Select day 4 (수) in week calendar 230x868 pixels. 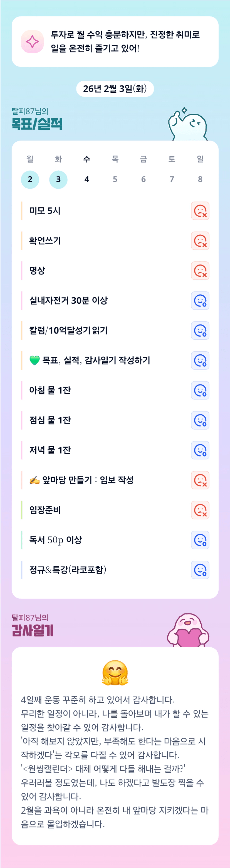[x=86, y=179]
